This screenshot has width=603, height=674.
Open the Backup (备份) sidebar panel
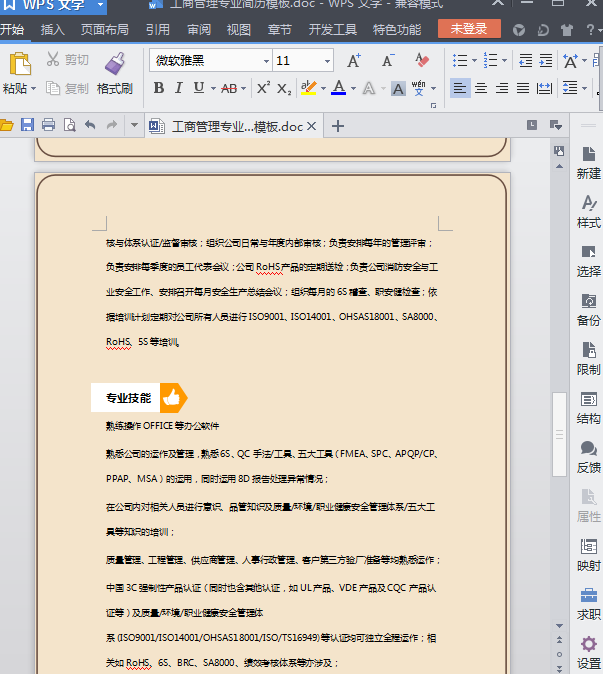coord(588,310)
